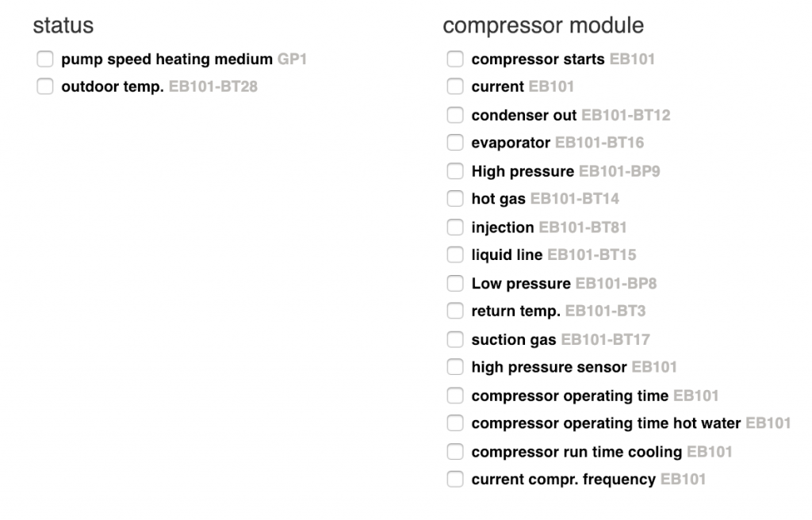Image resolution: width=812 pixels, height=520 pixels.
Task: Click the compressor module section heading
Action: (x=543, y=25)
